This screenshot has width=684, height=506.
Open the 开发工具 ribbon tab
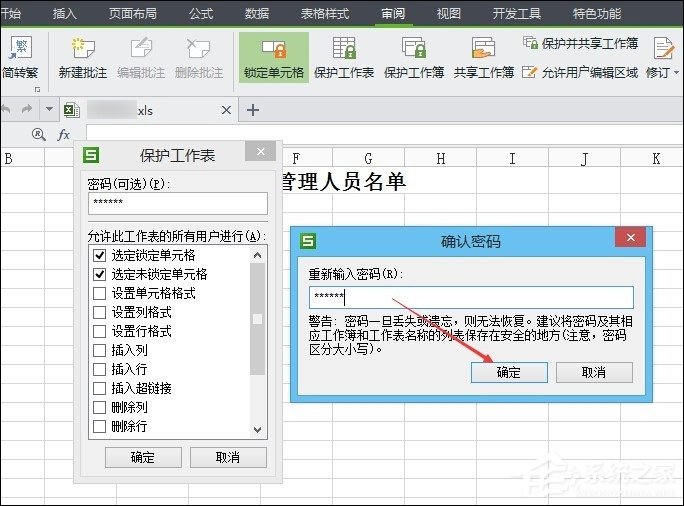[x=517, y=14]
